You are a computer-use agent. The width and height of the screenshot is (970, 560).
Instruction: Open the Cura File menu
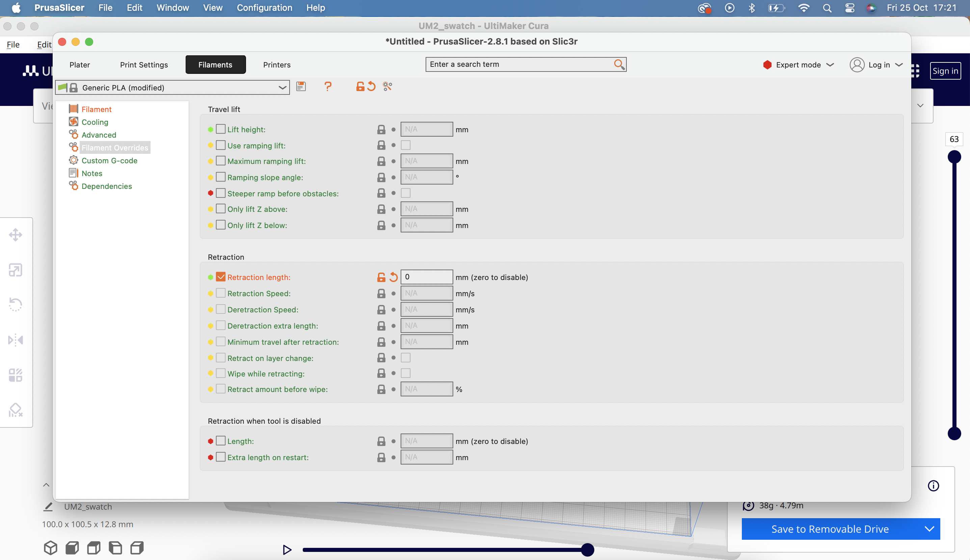13,45
